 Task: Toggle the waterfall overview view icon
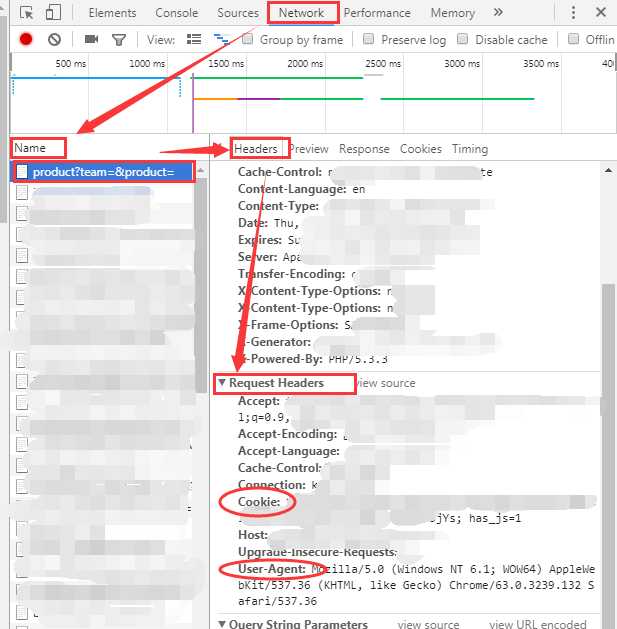[221, 39]
